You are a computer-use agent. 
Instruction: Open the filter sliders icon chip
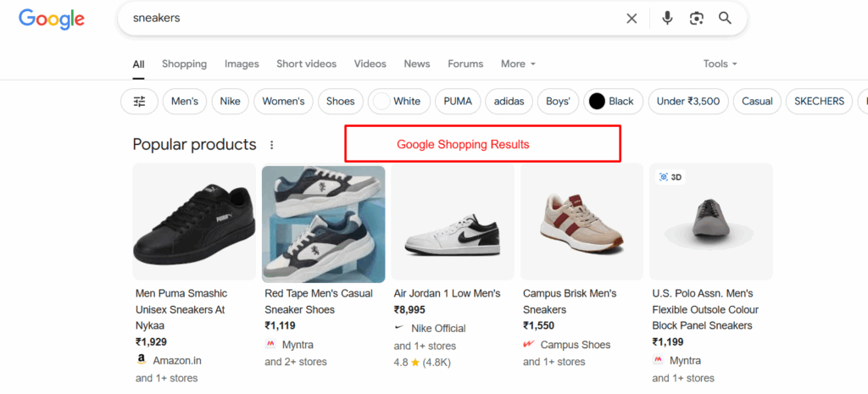pyautogui.click(x=140, y=102)
